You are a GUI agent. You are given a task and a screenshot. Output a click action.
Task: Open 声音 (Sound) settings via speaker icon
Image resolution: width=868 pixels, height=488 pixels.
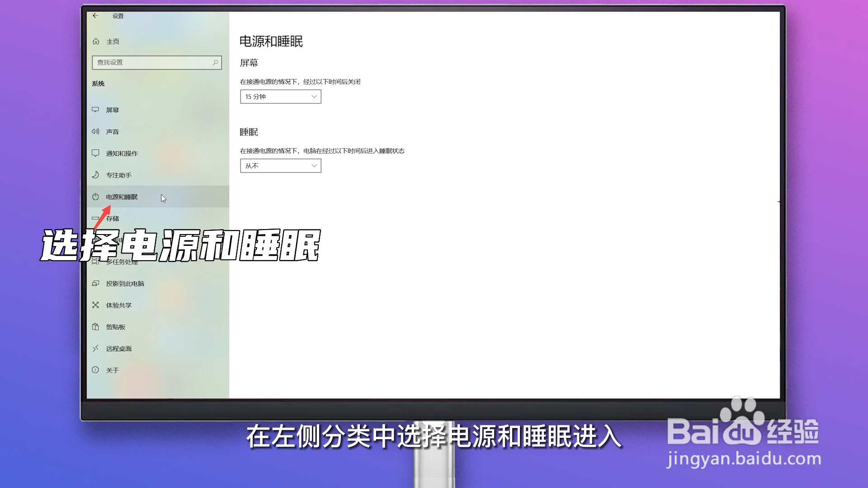95,131
